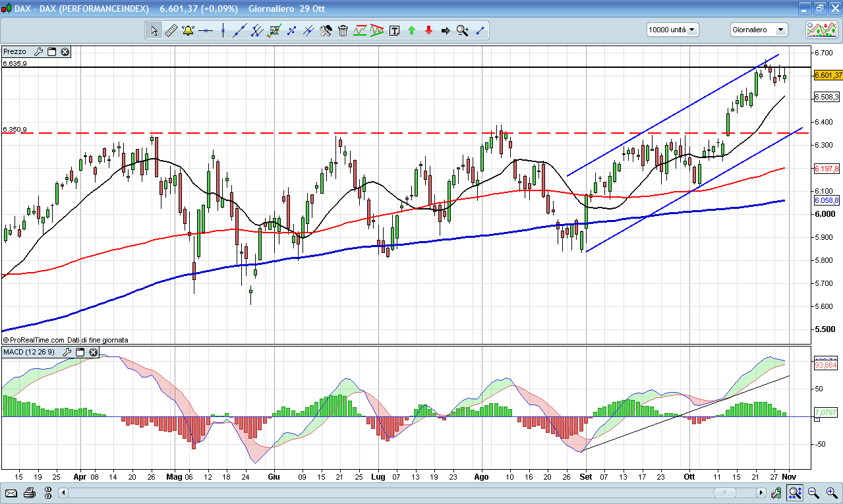
Task: Toggle the auto-zoom magnifier in the bottom bar
Action: pyautogui.click(x=795, y=493)
